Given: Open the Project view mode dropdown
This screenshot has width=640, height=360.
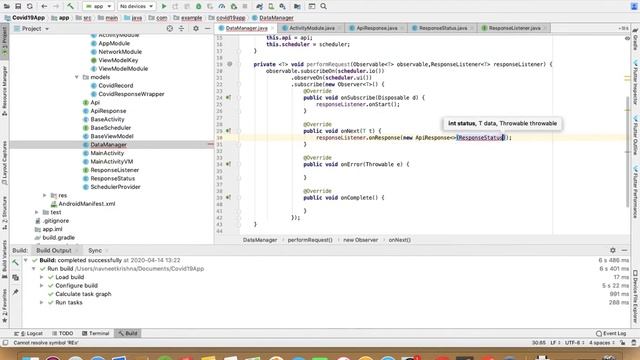Looking at the screenshot, I should (x=31, y=29).
